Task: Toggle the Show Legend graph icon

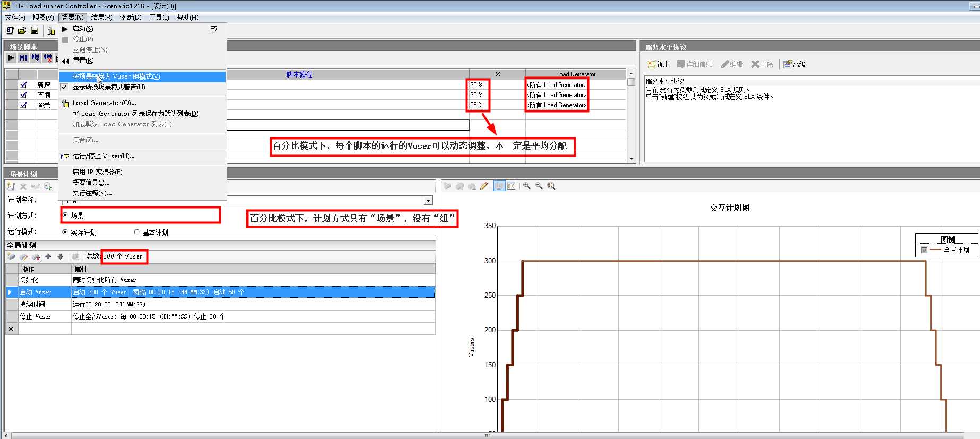Action: (499, 186)
